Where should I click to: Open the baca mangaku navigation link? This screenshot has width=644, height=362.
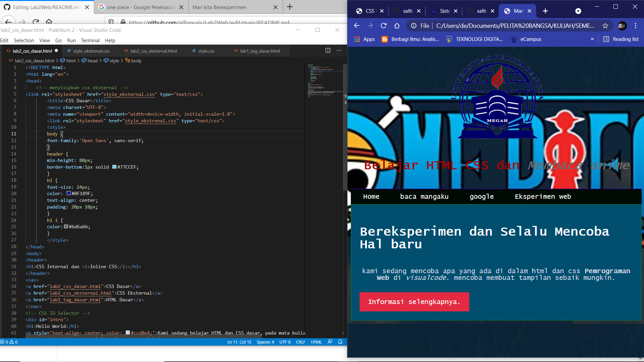point(424,197)
